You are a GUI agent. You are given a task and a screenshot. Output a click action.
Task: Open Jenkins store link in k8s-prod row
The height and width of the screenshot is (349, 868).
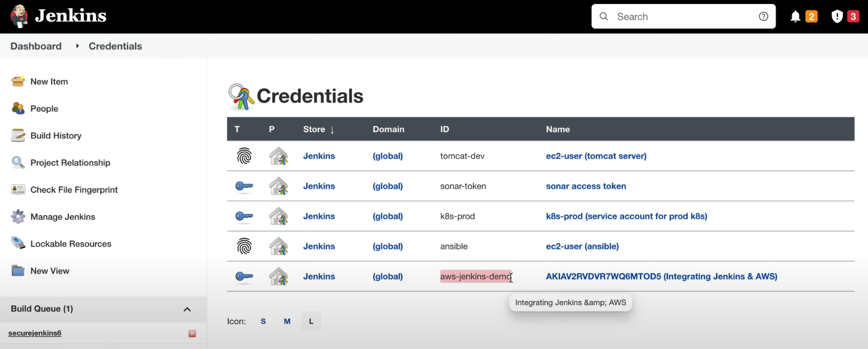click(319, 216)
